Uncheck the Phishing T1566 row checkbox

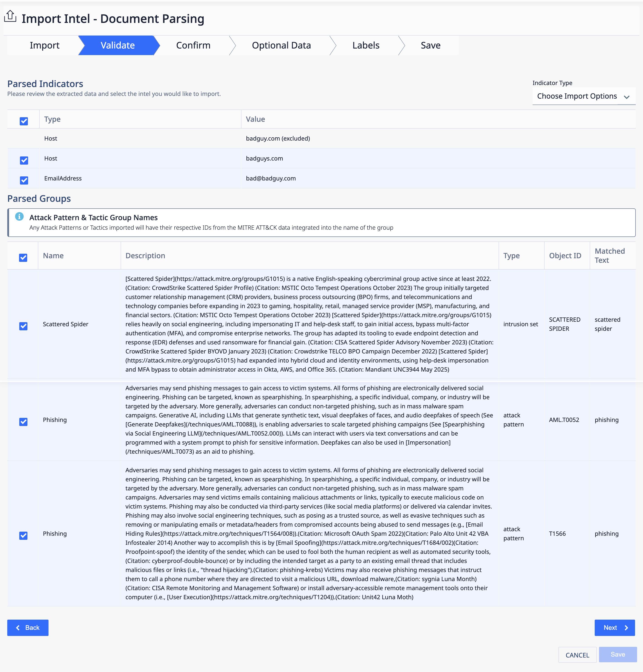coord(23,536)
